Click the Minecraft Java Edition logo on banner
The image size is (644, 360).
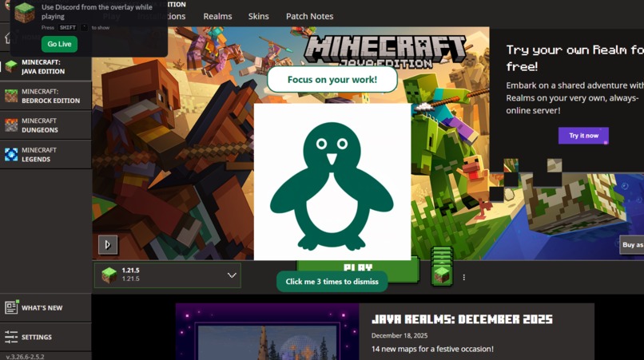385,51
